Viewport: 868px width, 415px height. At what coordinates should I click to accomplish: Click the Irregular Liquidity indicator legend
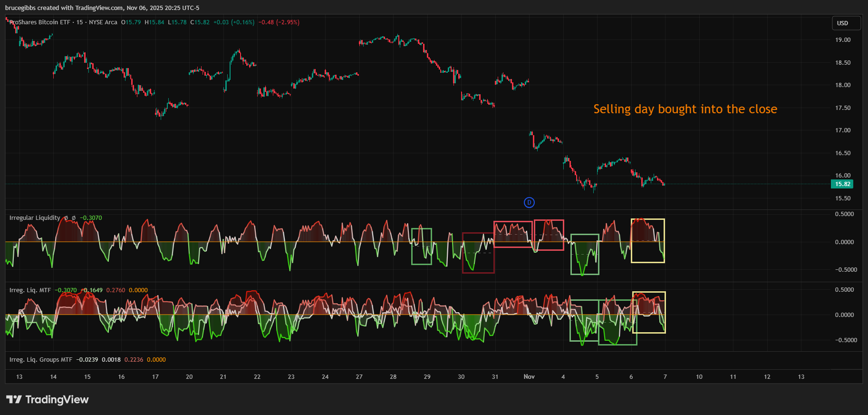[35, 218]
